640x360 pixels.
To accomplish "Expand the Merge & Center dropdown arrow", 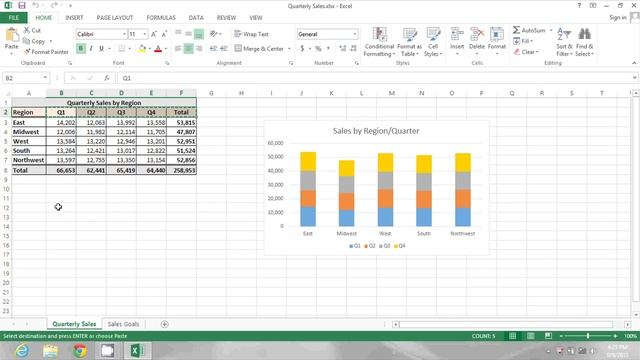I will tap(289, 49).
